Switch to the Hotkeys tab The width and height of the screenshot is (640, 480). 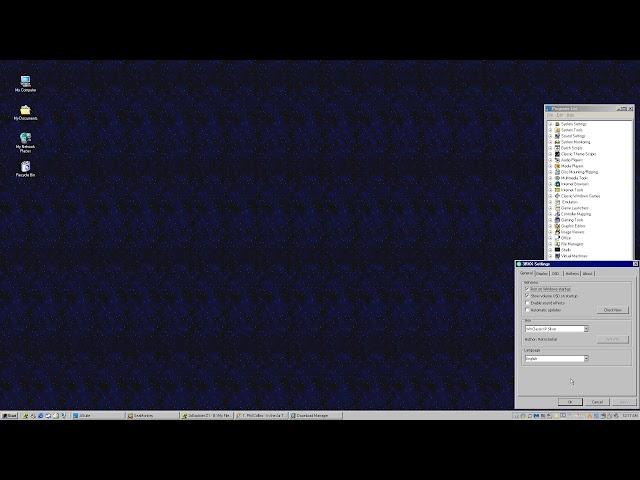click(x=571, y=273)
